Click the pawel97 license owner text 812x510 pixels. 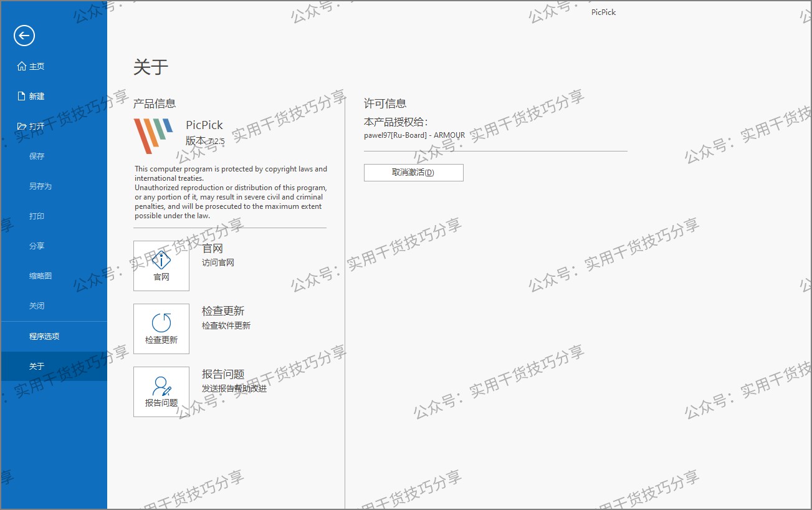(x=414, y=135)
